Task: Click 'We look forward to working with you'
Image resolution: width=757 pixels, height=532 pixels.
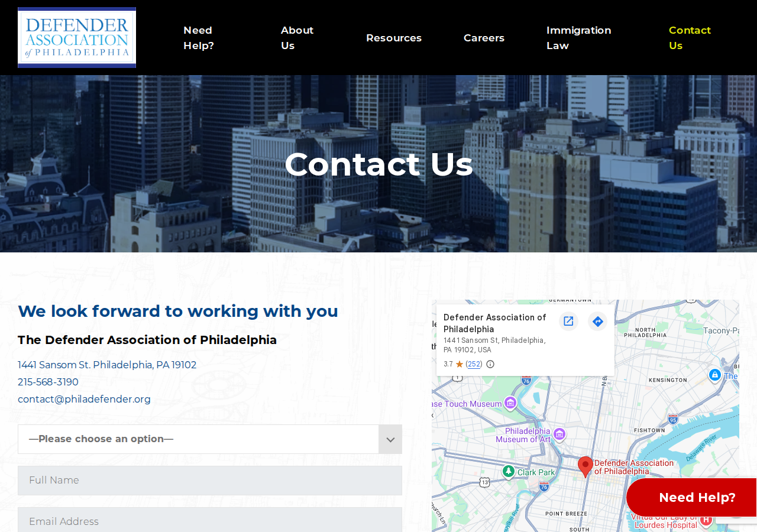Action: [x=178, y=311]
